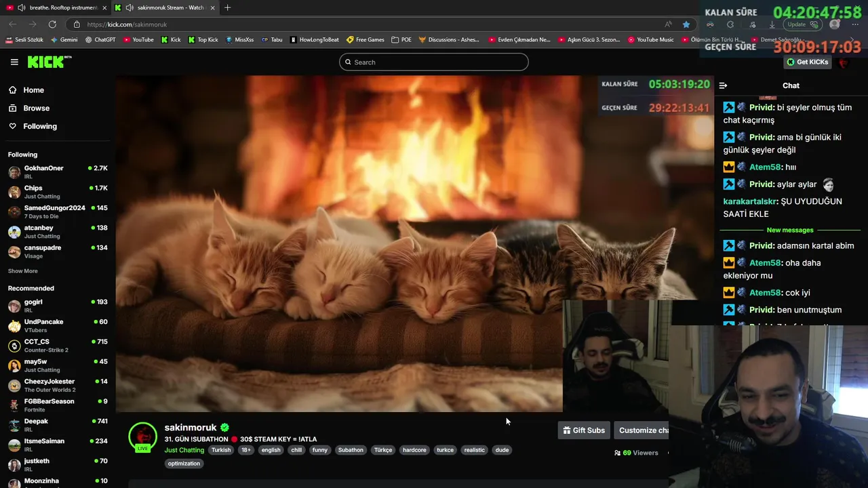Image resolution: width=868 pixels, height=488 pixels.
Task: Open the red profile avatar near Get KICKs
Action: 844,62
